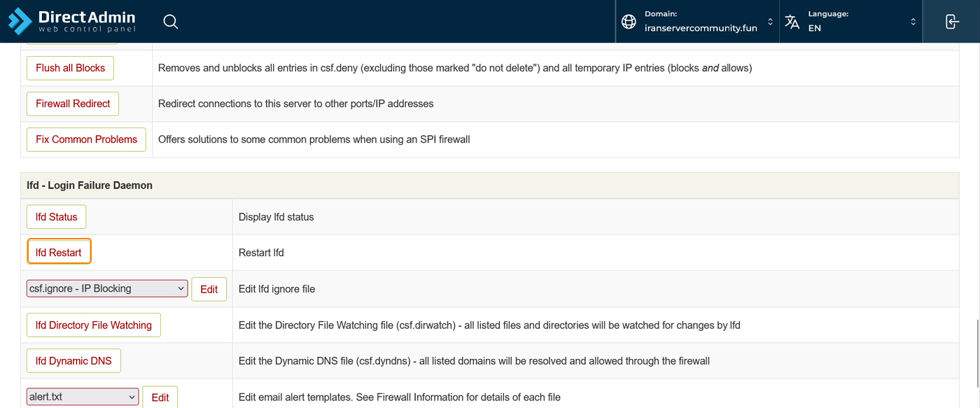
Task: Click the page vertical scrollbar
Action: click(976, 353)
